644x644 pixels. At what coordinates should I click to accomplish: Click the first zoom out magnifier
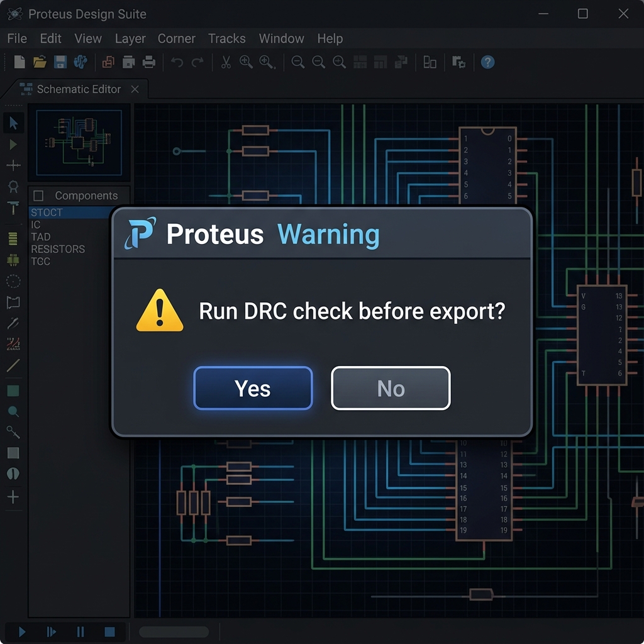tap(297, 62)
